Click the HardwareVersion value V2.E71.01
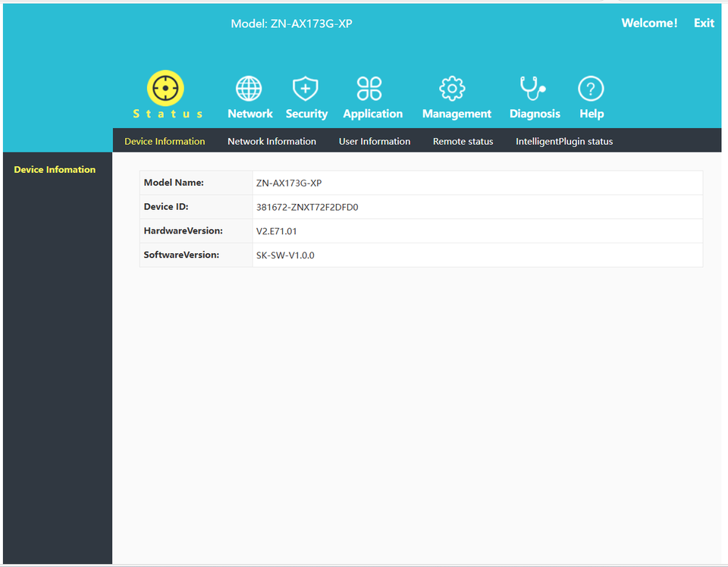 [282, 231]
